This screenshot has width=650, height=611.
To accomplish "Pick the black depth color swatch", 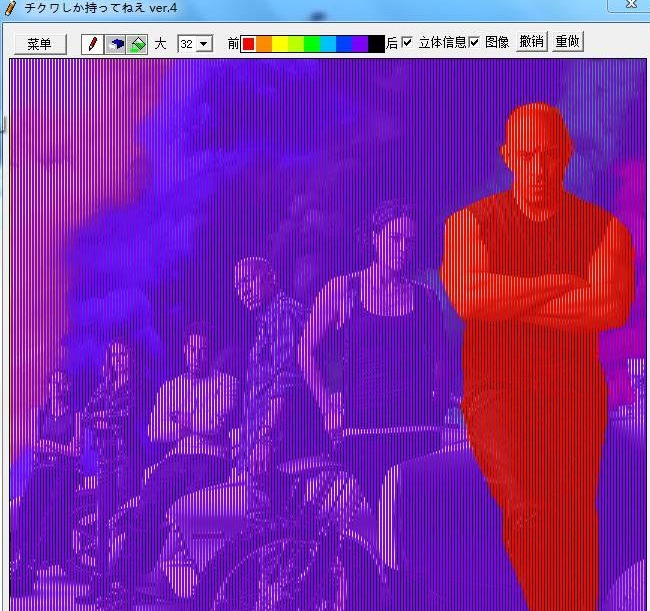I will (x=376, y=44).
